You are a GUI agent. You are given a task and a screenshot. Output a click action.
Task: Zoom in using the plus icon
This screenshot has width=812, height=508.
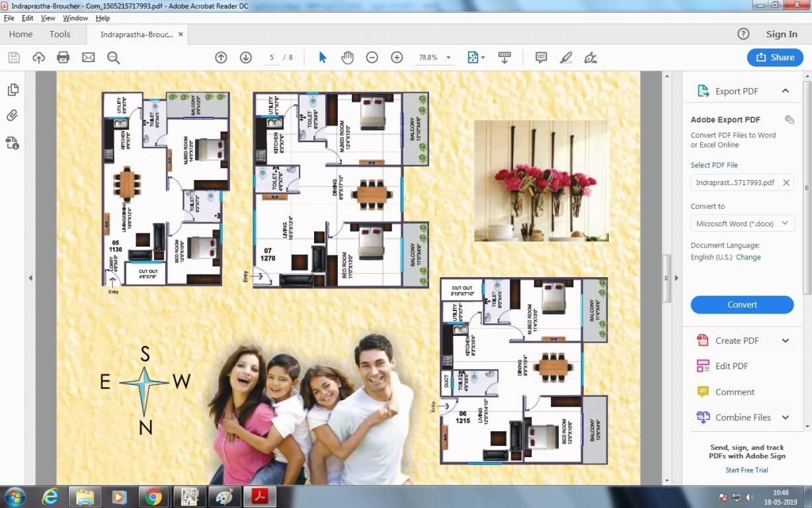396,58
